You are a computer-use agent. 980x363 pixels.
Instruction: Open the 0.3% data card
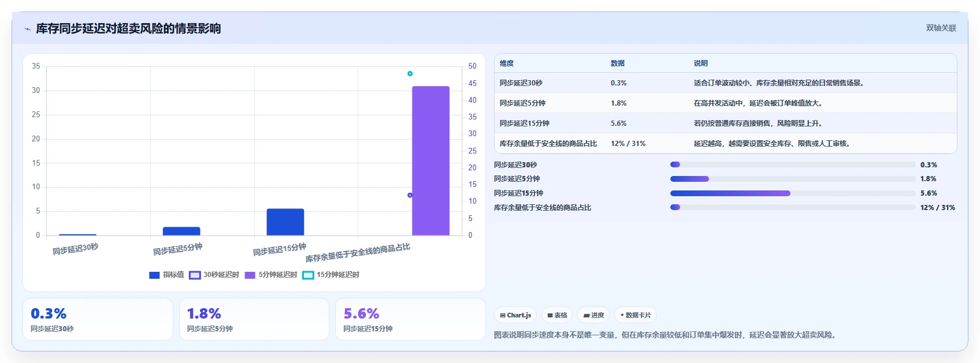tap(98, 319)
